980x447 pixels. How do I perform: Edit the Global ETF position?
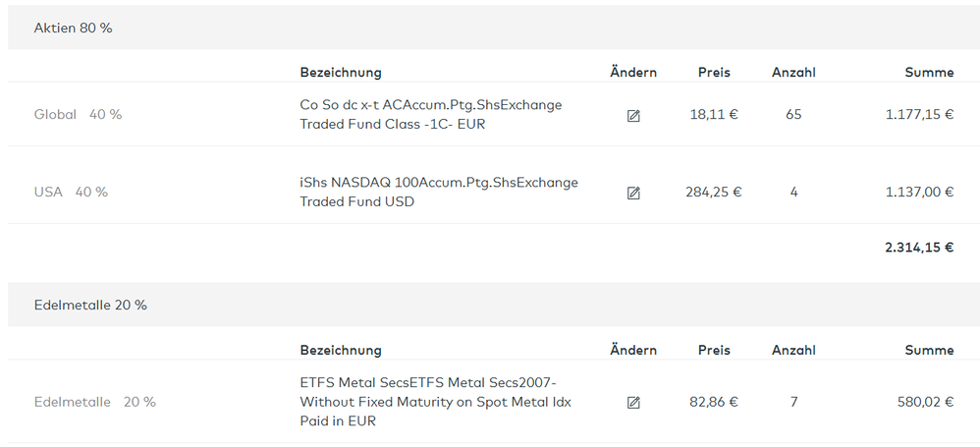(x=633, y=115)
